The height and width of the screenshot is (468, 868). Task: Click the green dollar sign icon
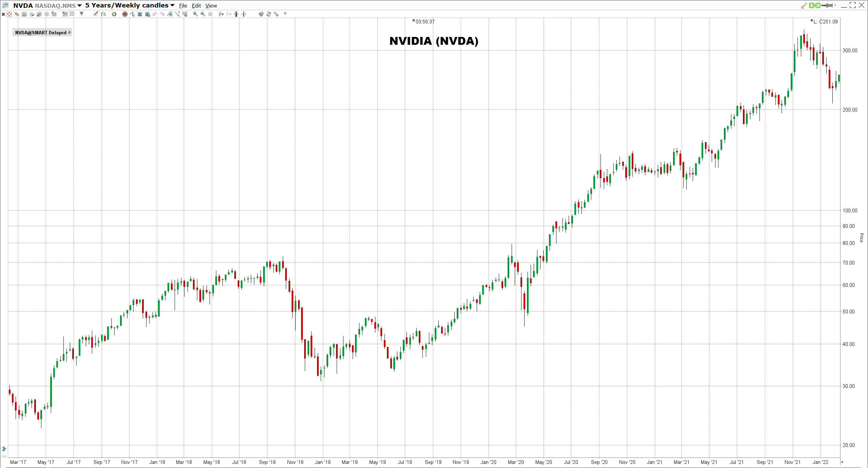coord(114,14)
